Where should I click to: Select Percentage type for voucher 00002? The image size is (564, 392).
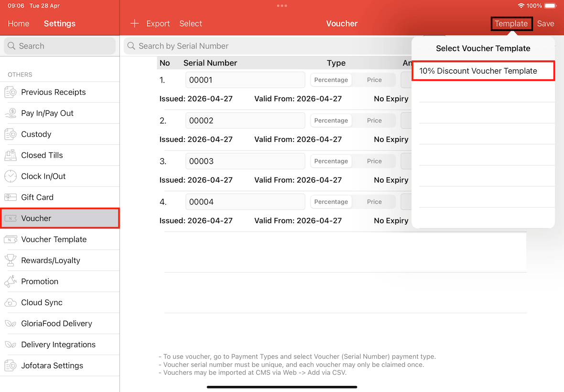click(x=331, y=120)
